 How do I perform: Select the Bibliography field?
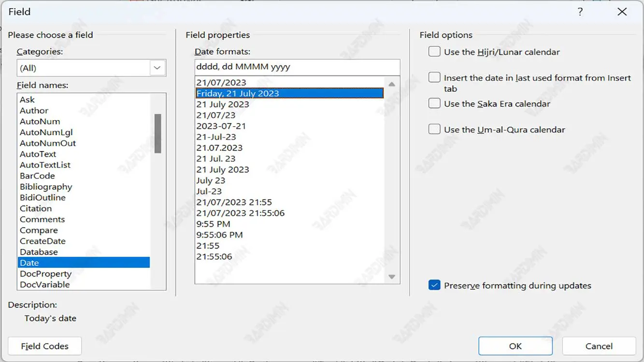[x=46, y=187]
